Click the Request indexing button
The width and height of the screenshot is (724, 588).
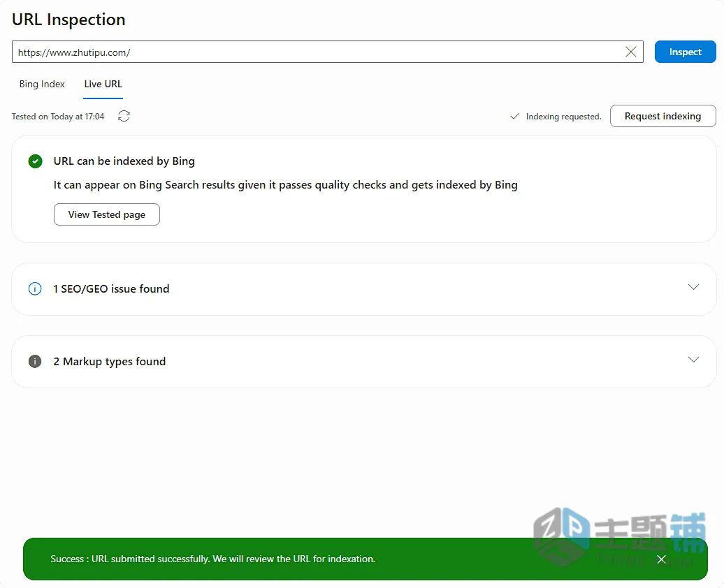[x=663, y=116]
